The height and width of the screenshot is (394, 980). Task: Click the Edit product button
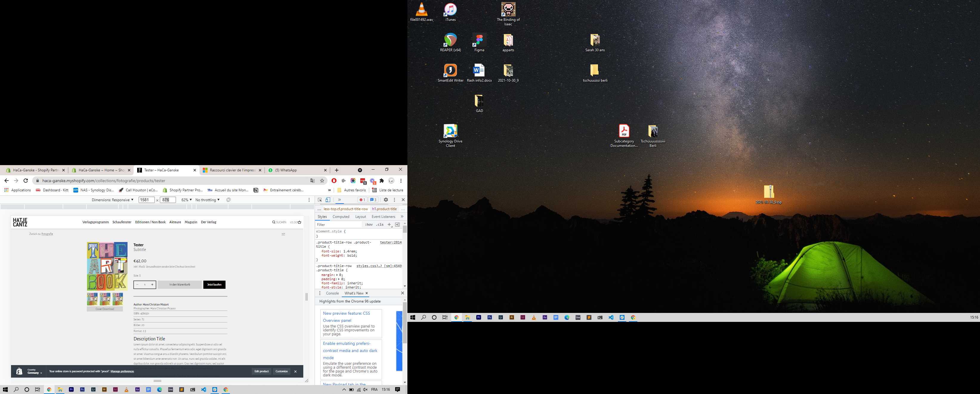click(x=261, y=371)
